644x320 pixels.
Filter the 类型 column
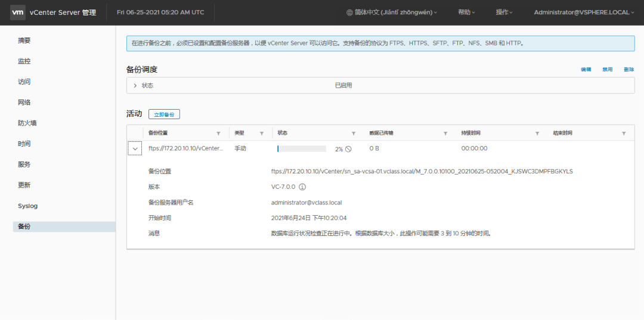pos(262,133)
